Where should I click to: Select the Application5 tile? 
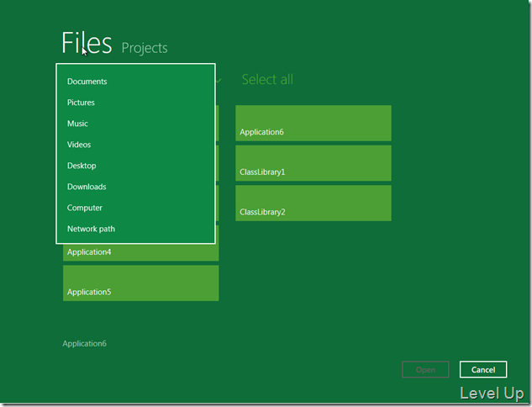(x=141, y=283)
